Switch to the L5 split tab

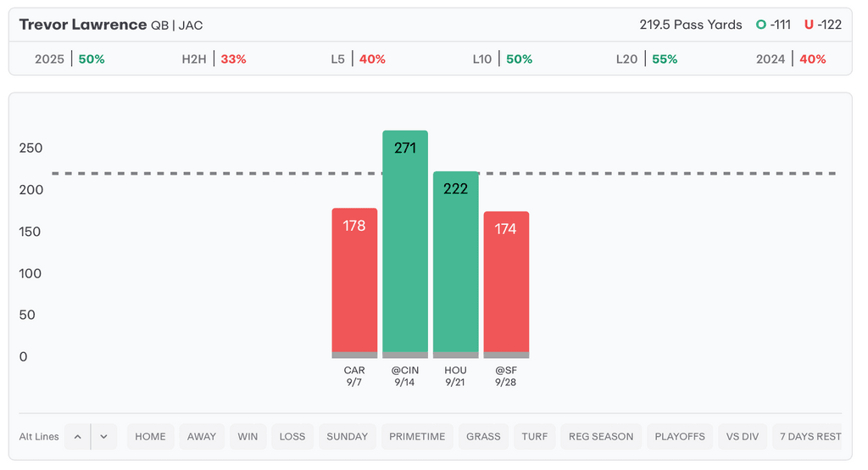[x=359, y=59]
